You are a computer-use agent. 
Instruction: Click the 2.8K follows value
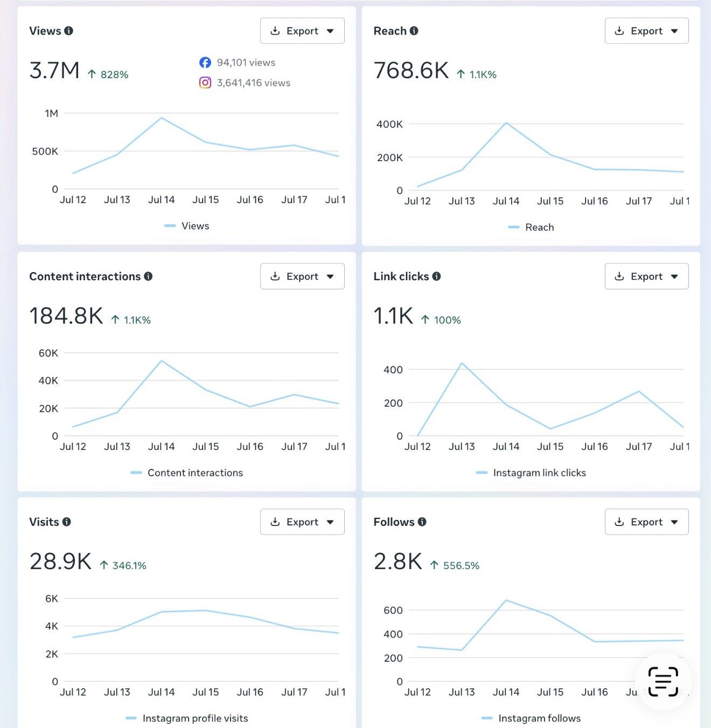pos(398,561)
